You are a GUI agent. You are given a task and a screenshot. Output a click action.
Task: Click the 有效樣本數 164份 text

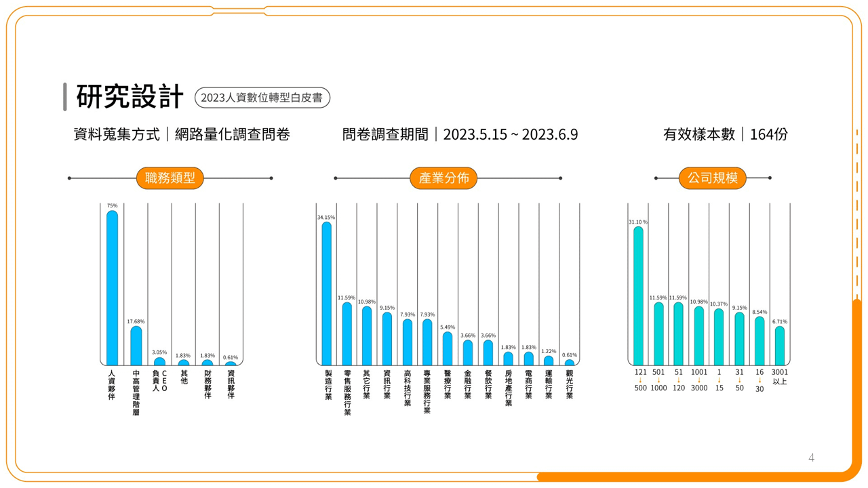pyautogui.click(x=725, y=134)
